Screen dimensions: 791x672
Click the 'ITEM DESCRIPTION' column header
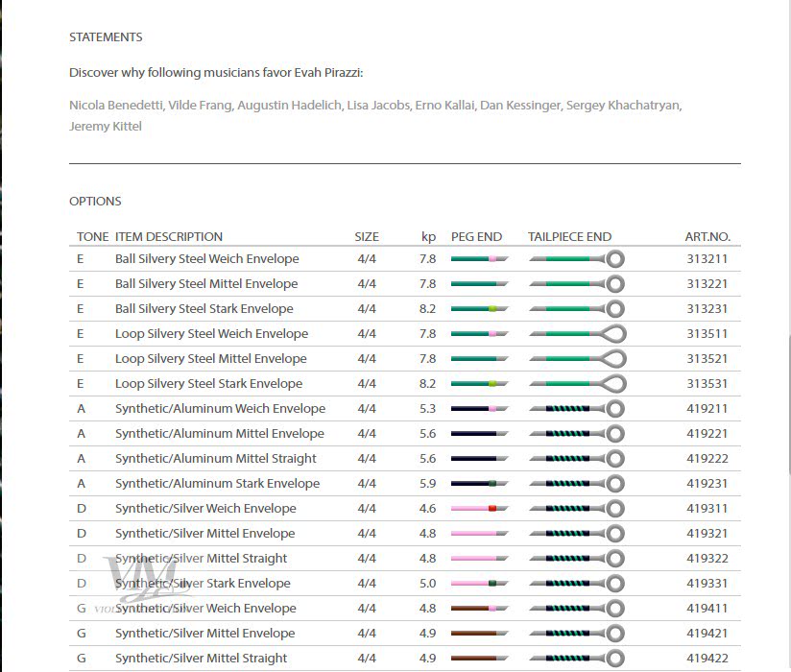tap(169, 236)
